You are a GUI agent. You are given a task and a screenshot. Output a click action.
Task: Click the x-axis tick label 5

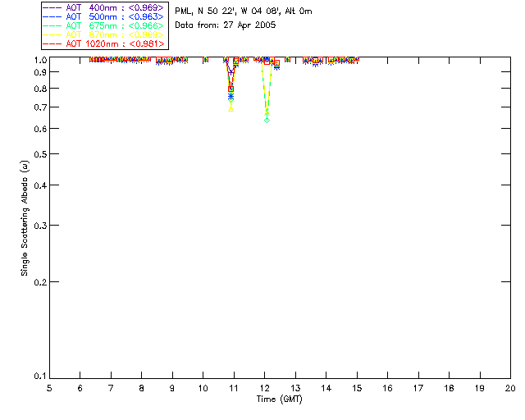pyautogui.click(x=49, y=388)
